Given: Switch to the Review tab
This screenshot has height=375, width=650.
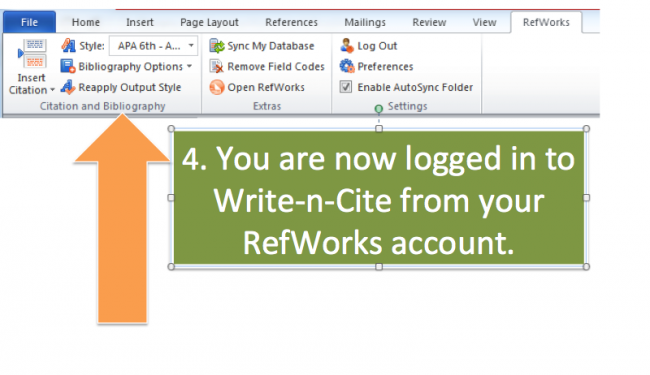Looking at the screenshot, I should point(429,22).
